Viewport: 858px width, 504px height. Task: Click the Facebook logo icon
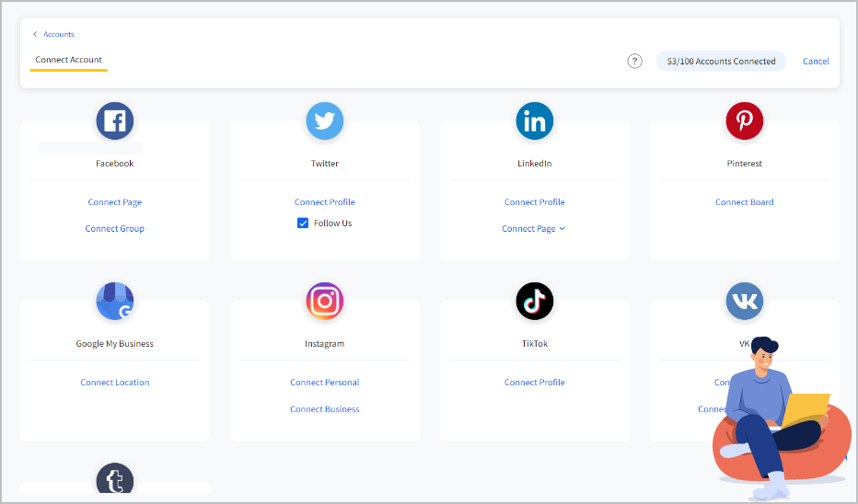(115, 120)
